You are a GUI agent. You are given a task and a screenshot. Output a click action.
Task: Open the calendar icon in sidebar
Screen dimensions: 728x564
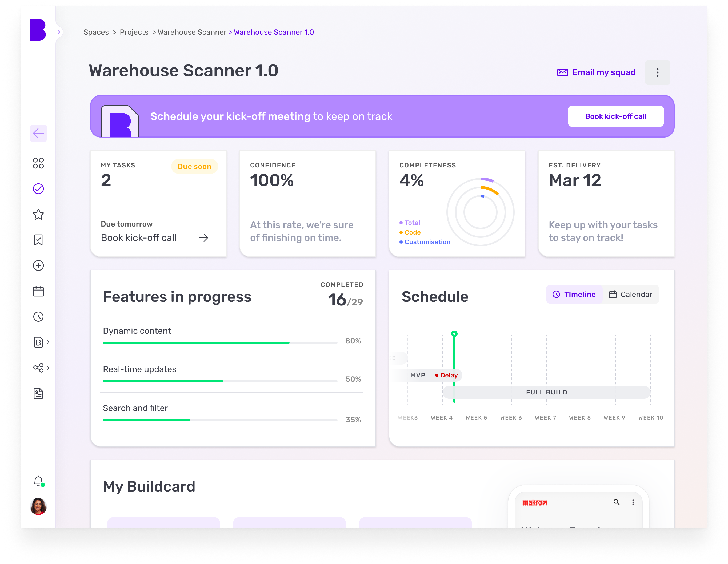tap(38, 291)
